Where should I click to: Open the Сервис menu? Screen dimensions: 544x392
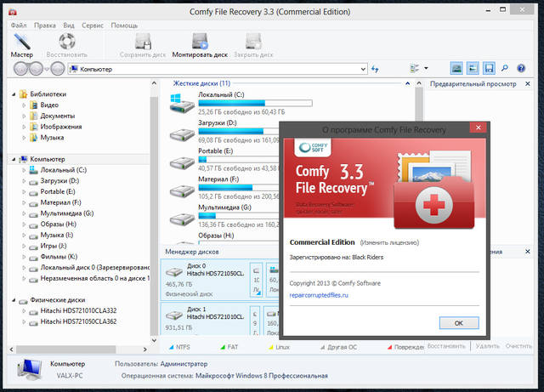[x=93, y=26]
